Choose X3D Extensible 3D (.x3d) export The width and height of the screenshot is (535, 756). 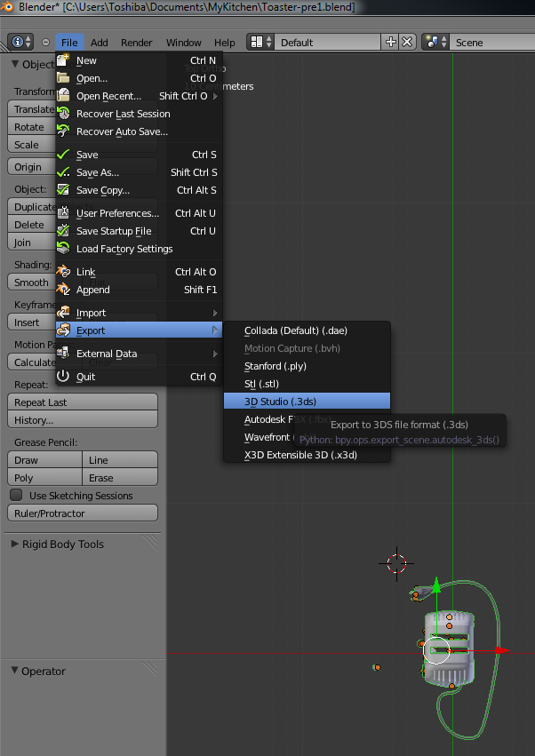pyautogui.click(x=307, y=455)
